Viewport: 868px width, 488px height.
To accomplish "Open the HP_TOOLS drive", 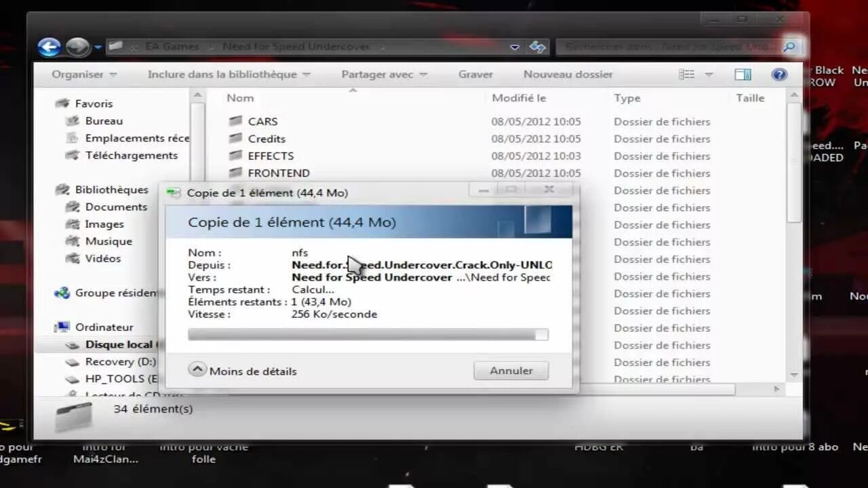I will tap(121, 379).
